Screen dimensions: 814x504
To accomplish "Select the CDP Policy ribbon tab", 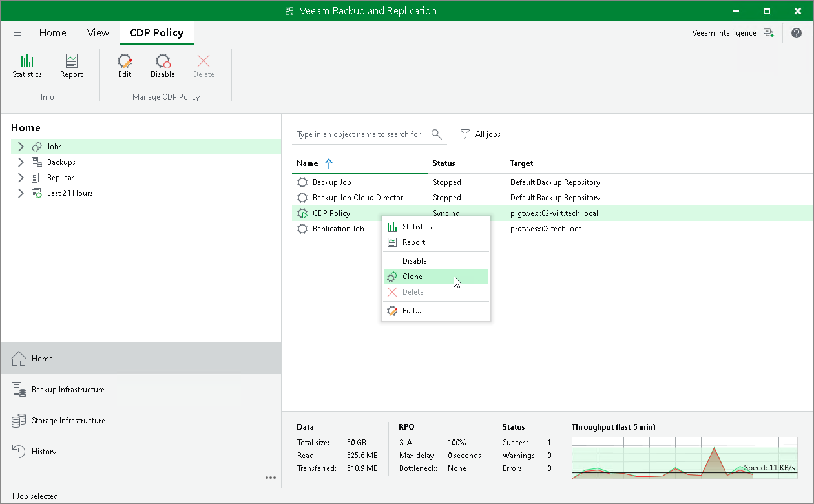I will pyautogui.click(x=156, y=33).
